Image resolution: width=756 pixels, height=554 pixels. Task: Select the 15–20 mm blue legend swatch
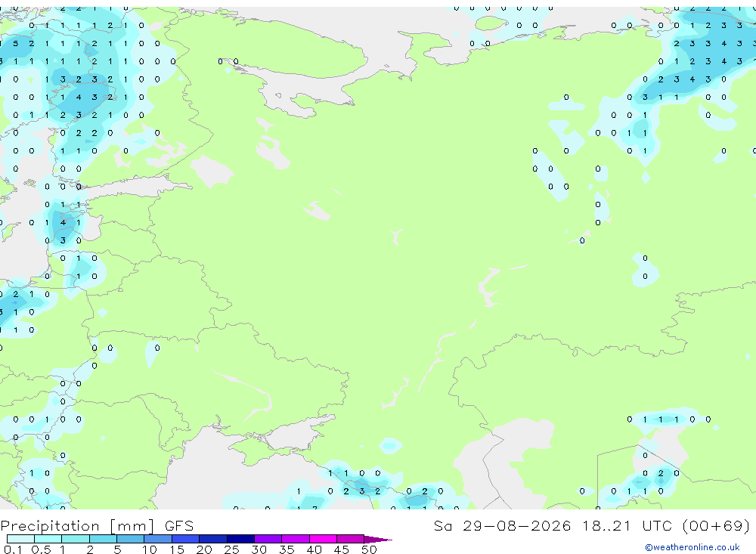coord(185,539)
